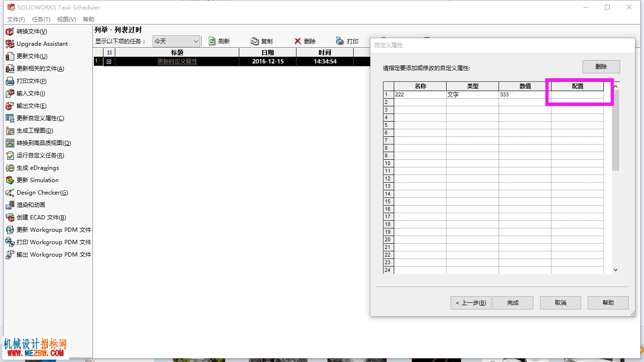
Task: Click the red X 删除 toolbar icon
Action: 297,41
